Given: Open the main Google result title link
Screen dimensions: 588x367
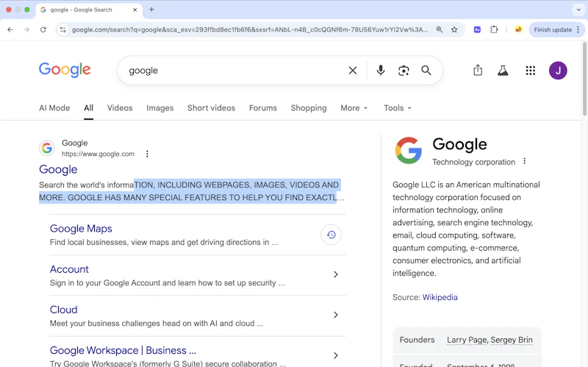Looking at the screenshot, I should 58,169.
